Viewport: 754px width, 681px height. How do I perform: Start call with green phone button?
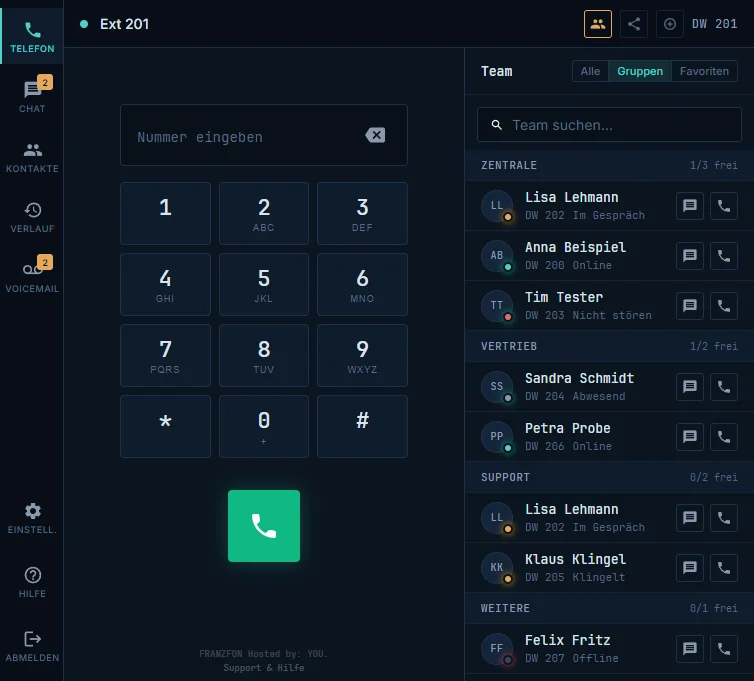[264, 526]
